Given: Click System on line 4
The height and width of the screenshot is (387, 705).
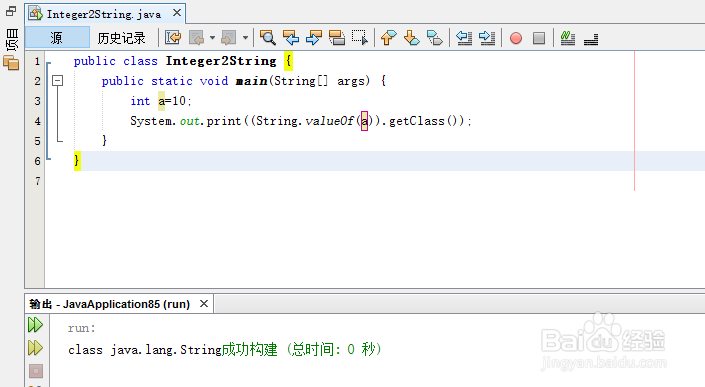Looking at the screenshot, I should point(151,121).
